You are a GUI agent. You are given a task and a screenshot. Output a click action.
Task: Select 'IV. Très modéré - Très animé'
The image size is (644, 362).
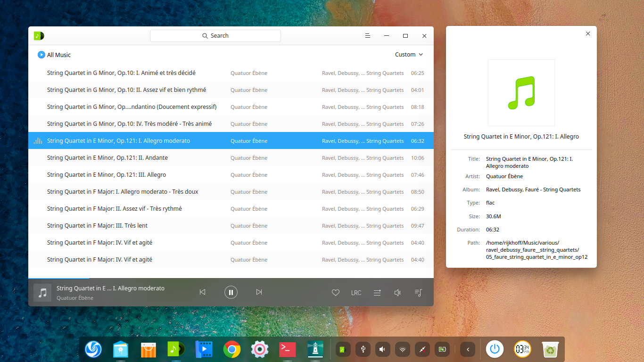point(231,124)
